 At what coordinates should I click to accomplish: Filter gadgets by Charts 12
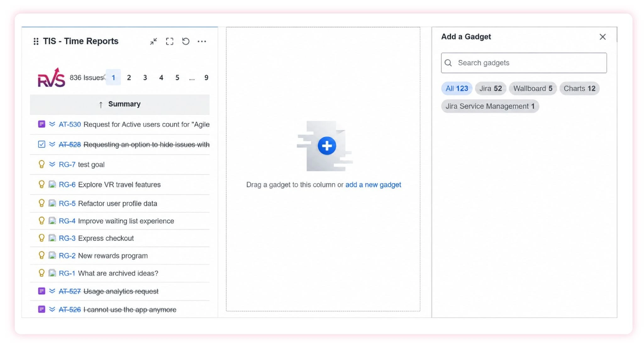pyautogui.click(x=580, y=88)
